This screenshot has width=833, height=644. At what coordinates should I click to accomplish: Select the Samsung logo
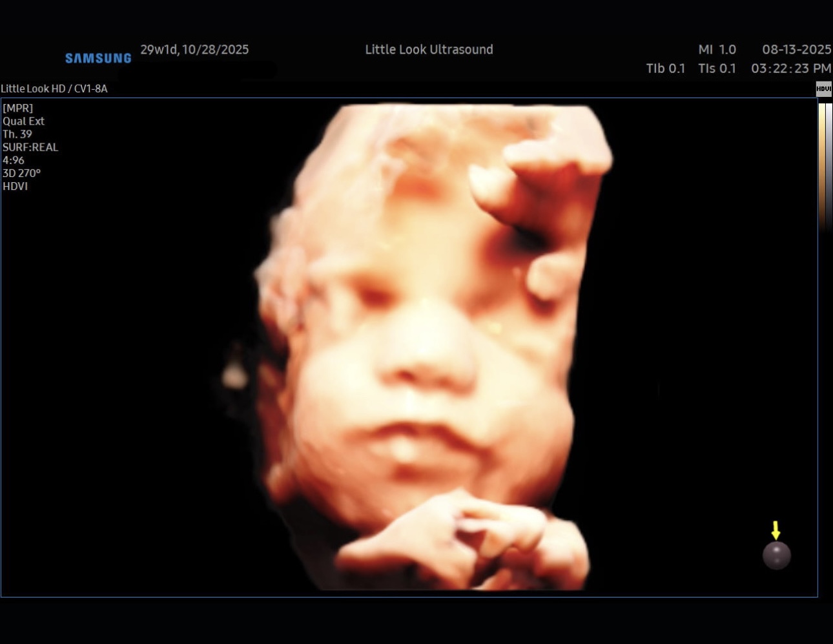pyautogui.click(x=98, y=58)
